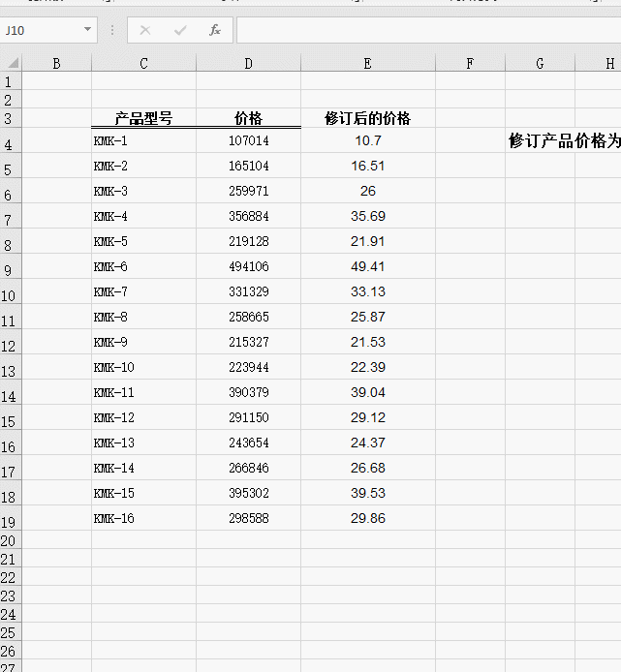Click price cell 266846

coord(248,468)
